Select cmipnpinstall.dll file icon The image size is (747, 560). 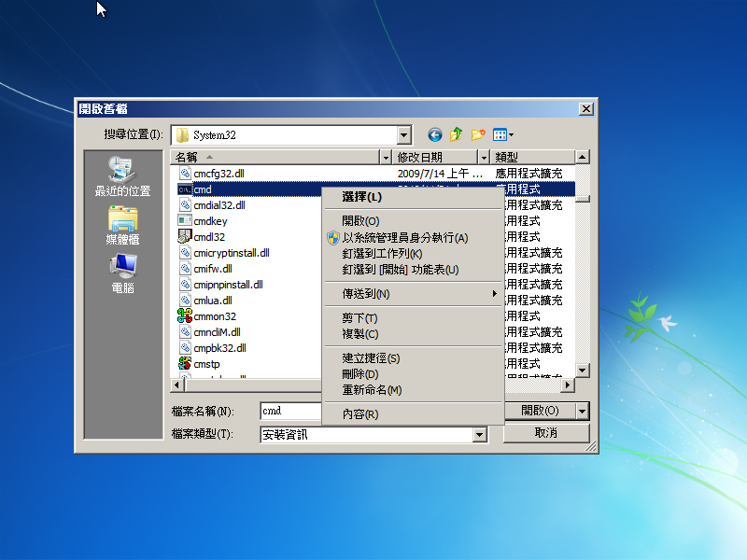(185, 285)
